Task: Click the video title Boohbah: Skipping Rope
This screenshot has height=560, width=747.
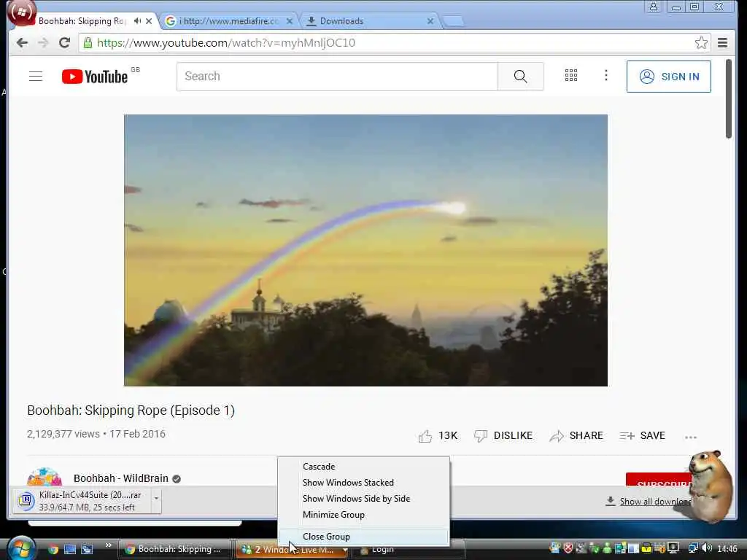Action: point(131,411)
